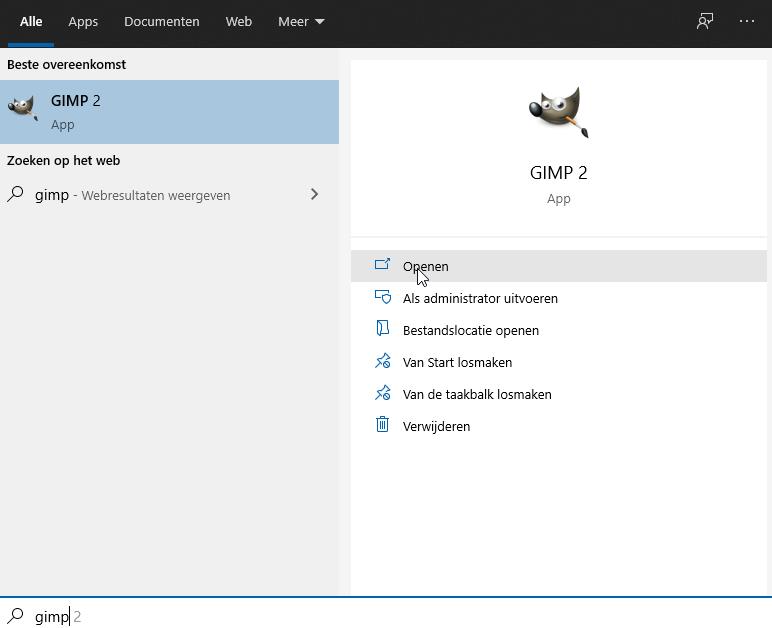The height and width of the screenshot is (628, 772).
Task: Click the GIMP 2 mascot icon in results list
Action: pyautogui.click(x=23, y=110)
